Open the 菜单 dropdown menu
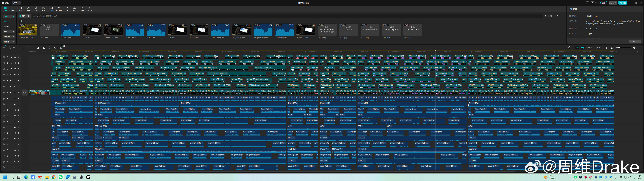Viewport: 644px width, 181px height. click(16, 3)
